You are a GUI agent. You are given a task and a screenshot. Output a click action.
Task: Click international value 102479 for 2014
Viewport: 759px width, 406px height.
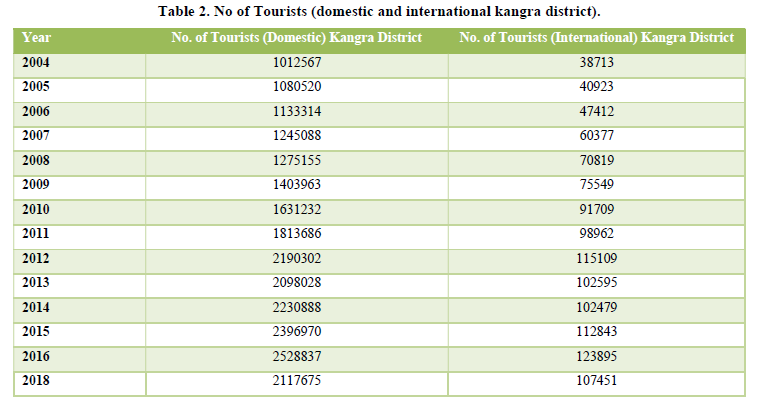click(596, 308)
